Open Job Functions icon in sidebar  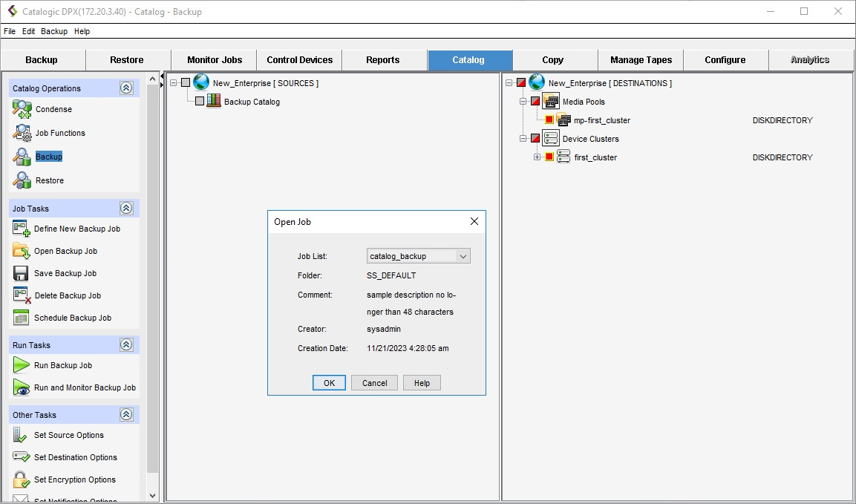coord(22,133)
